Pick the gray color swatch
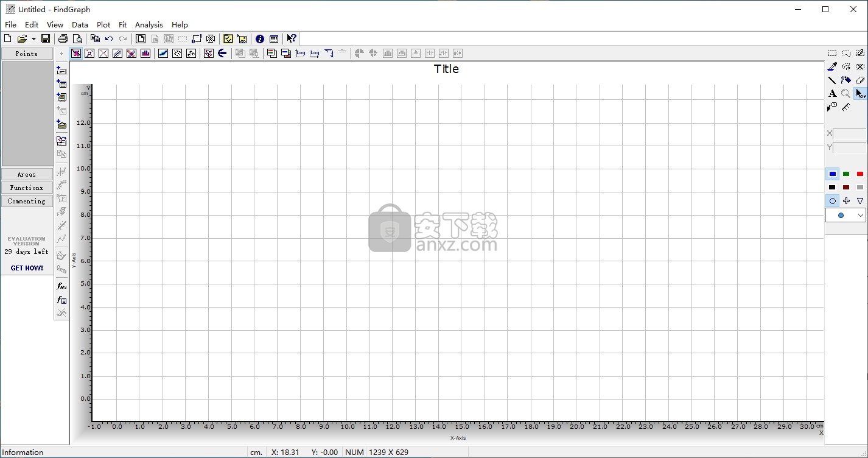The height and width of the screenshot is (458, 868). tap(860, 187)
